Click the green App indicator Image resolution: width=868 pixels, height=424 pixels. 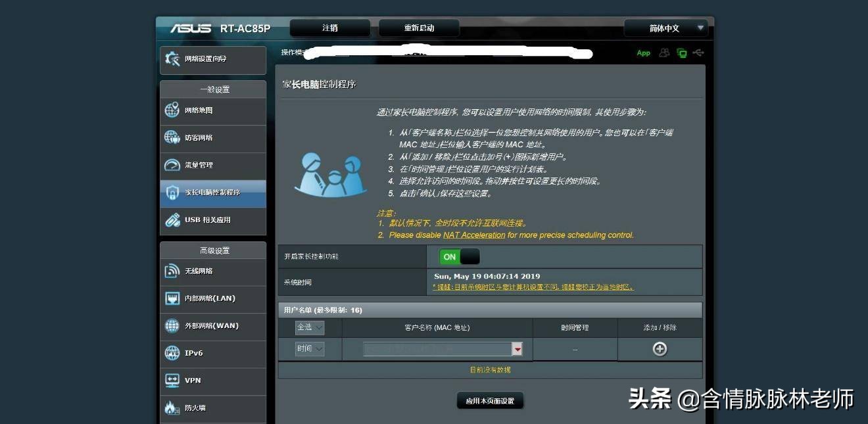[x=643, y=53]
